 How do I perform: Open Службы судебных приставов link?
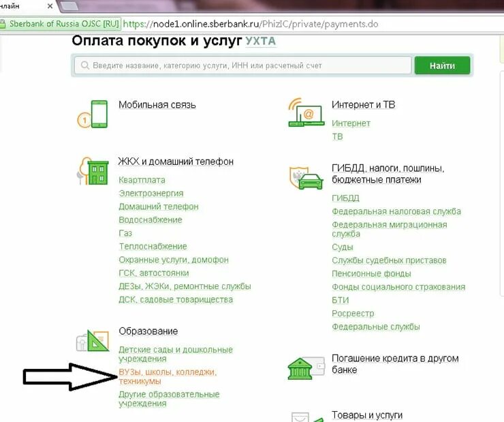(389, 260)
